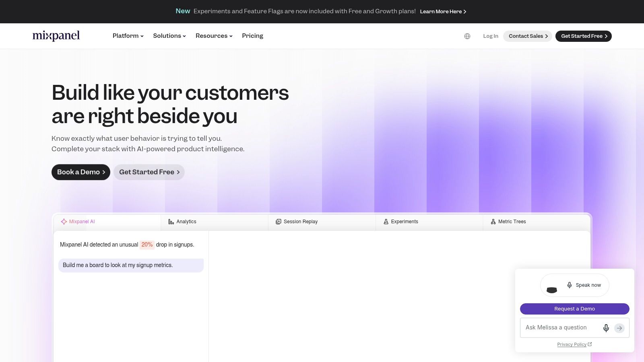This screenshot has width=644, height=362.
Task: Click the Mixpanel AI sparkle icon
Action: [x=64, y=222]
